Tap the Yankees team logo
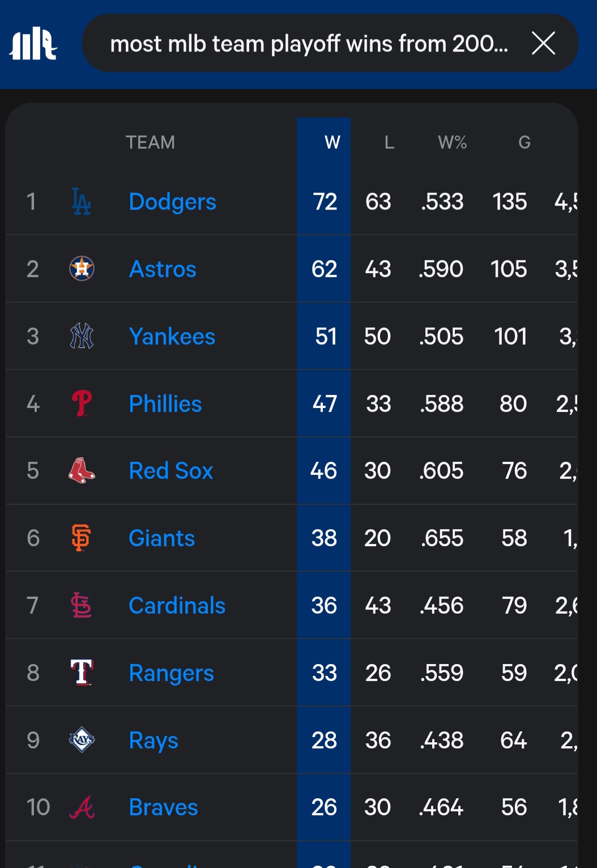This screenshot has height=868, width=597. point(82,336)
